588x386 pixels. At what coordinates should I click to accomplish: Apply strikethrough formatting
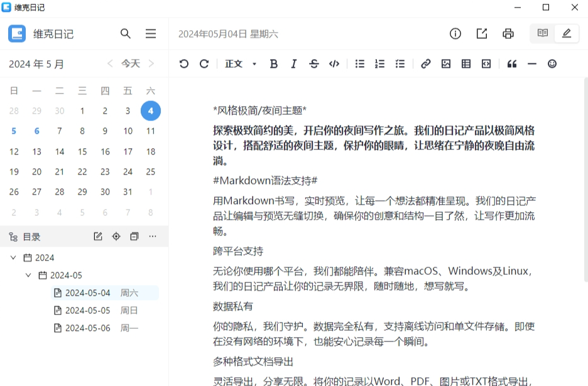coord(314,64)
